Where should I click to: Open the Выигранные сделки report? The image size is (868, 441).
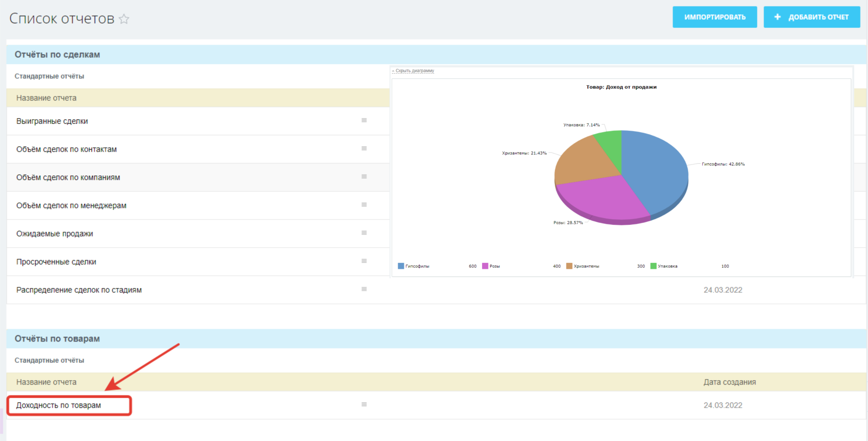[x=52, y=121]
